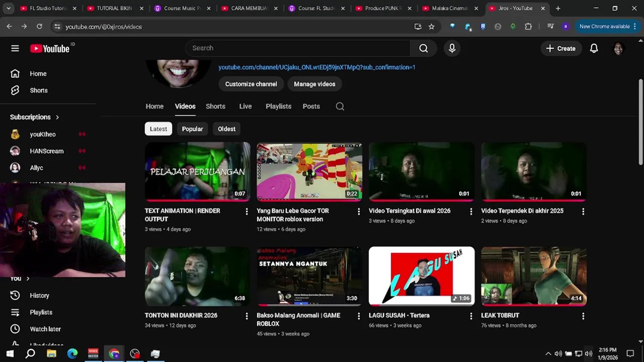Image resolution: width=644 pixels, height=362 pixels.
Task: Close the Jiros - YouTube tab
Action: click(x=543, y=9)
